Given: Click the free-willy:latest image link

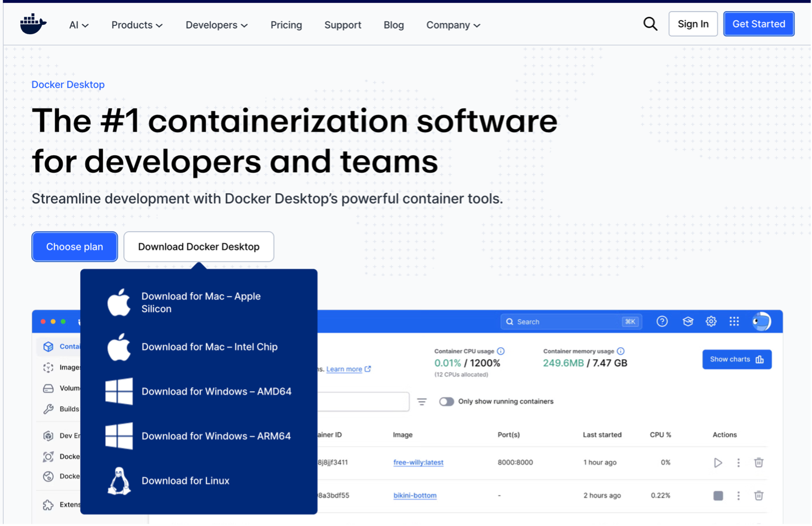Looking at the screenshot, I should (418, 463).
